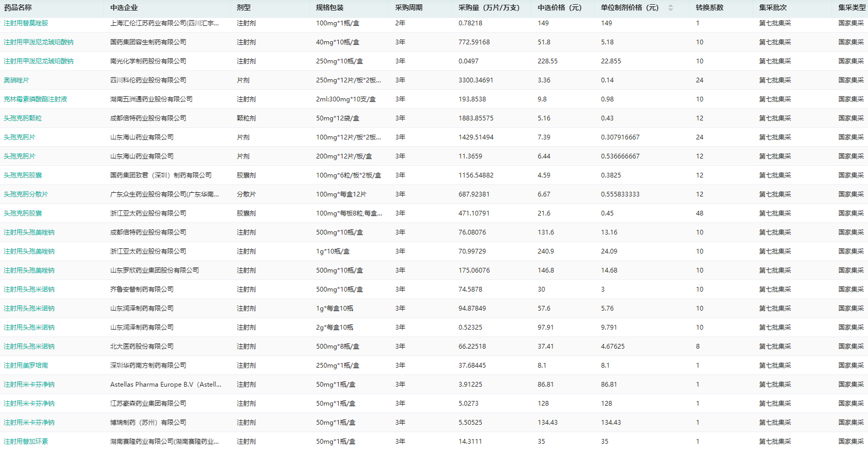Select the conversion factor 48
This screenshot has height=449, width=868.
700,213
